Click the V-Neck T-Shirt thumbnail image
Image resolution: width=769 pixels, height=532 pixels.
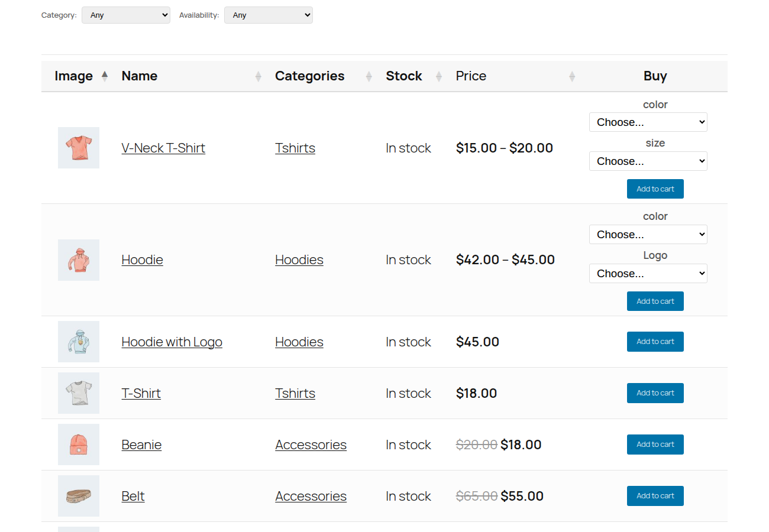[x=79, y=148]
